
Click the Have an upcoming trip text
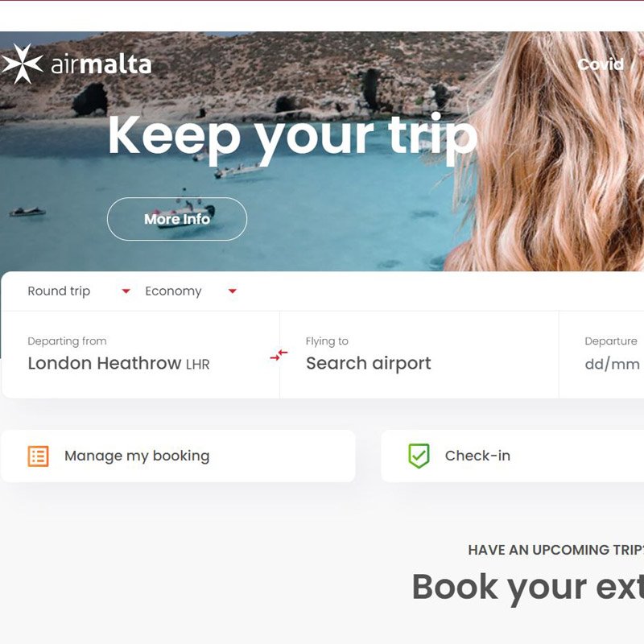pos(556,550)
